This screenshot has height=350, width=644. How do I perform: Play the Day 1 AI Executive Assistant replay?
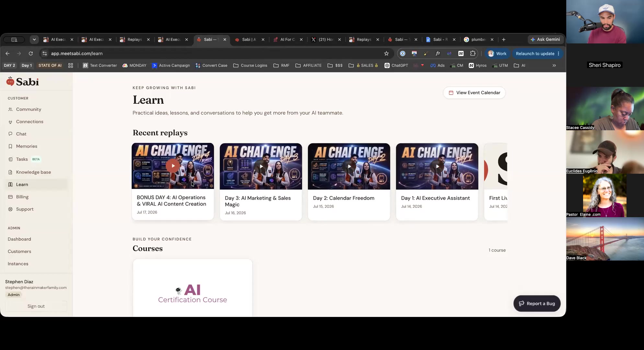pos(437,167)
